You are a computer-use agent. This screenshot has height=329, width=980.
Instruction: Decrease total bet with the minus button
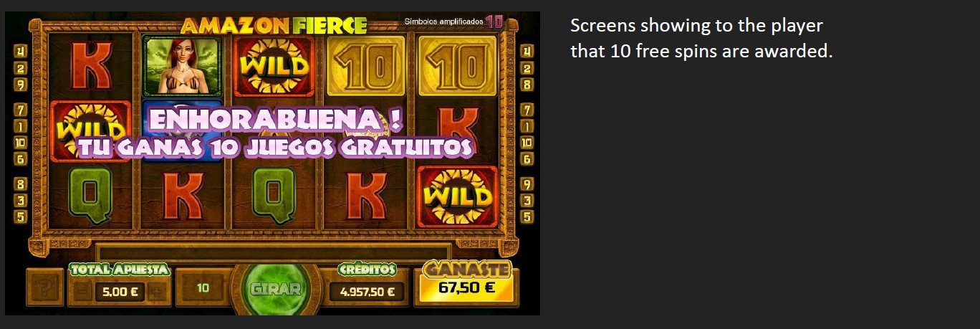coord(84,292)
